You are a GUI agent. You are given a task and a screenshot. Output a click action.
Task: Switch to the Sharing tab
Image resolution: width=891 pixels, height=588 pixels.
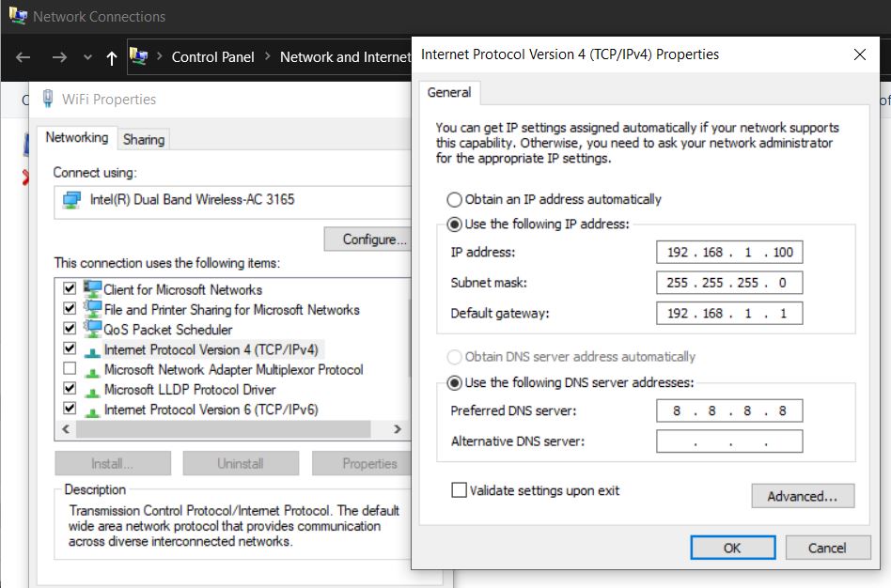pos(143,139)
